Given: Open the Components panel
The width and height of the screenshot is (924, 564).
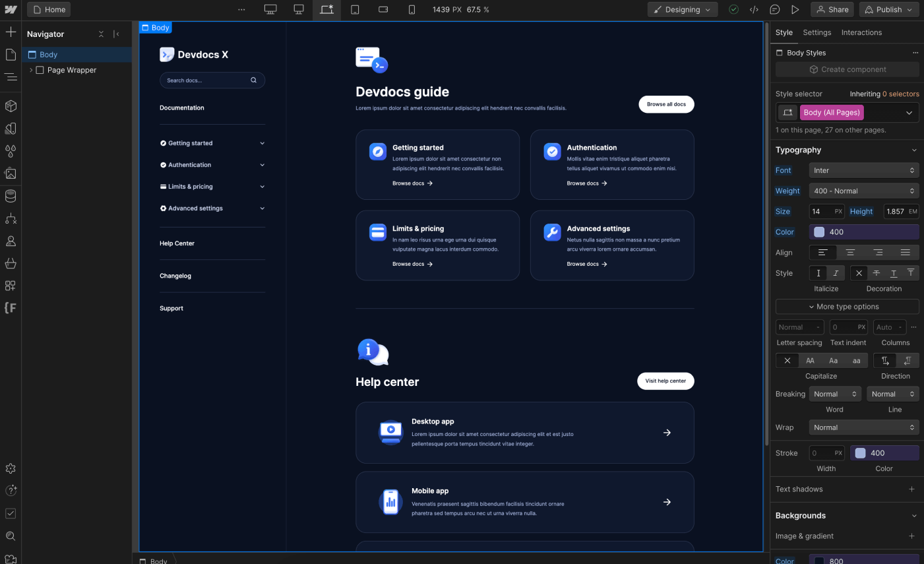Looking at the screenshot, I should [11, 106].
